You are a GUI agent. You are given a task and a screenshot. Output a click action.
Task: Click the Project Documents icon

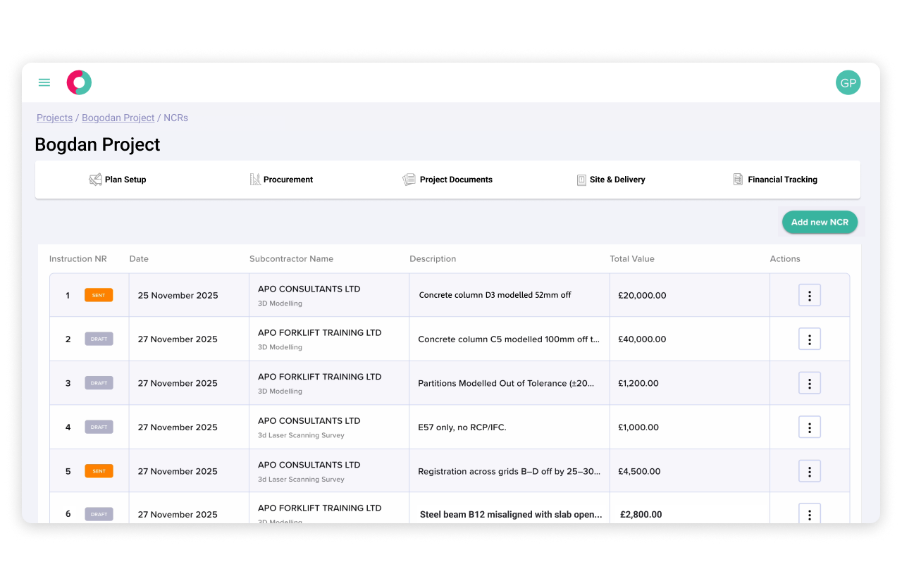(409, 180)
